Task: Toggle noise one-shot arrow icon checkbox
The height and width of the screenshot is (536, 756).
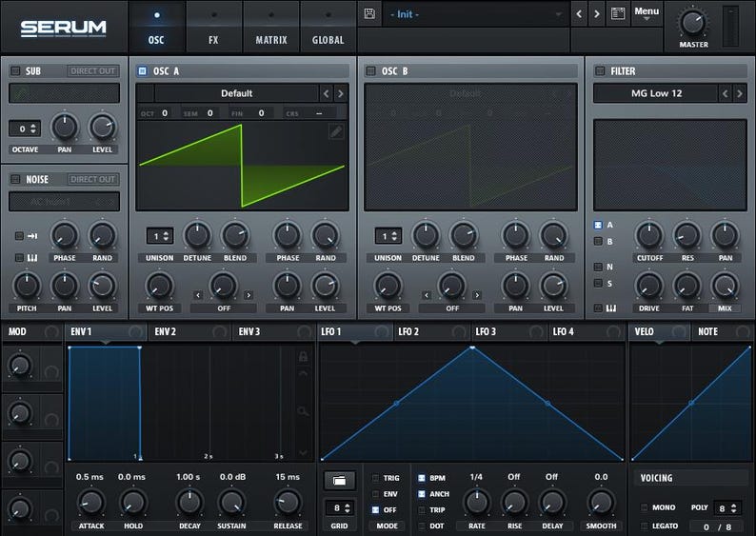Action: (19, 236)
